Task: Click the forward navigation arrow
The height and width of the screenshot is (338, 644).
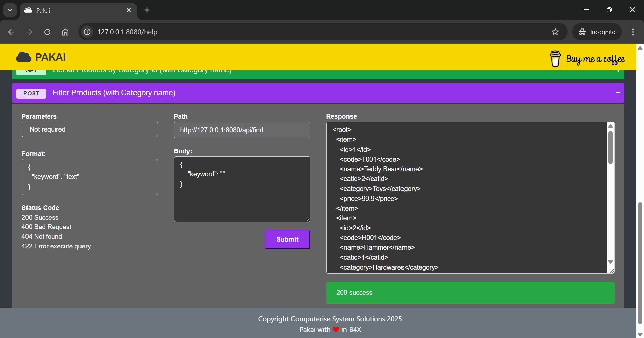Action: (x=29, y=32)
